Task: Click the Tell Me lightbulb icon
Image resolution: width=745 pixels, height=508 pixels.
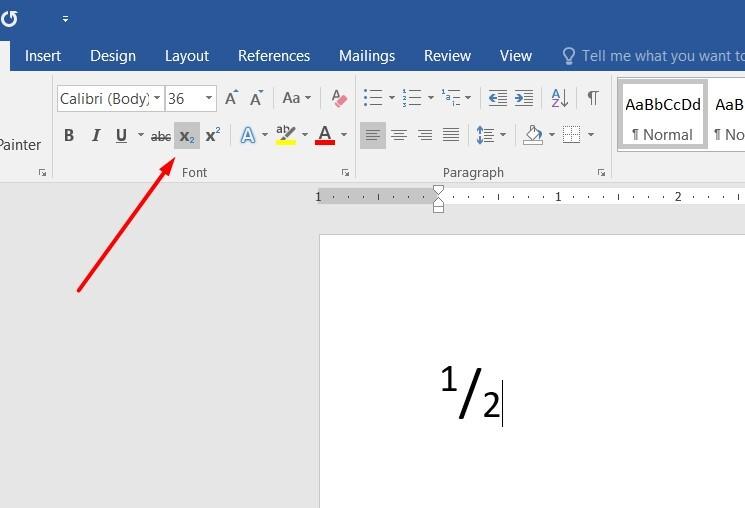Action: [568, 56]
